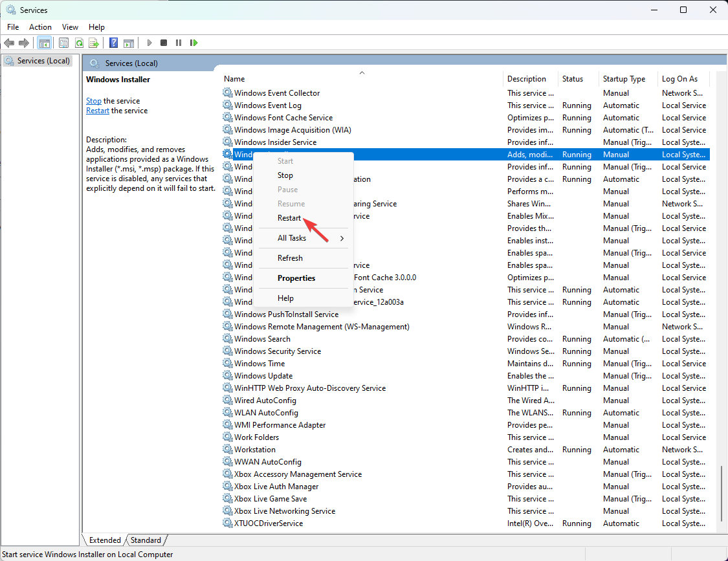Click the Restart Service toolbar icon
This screenshot has height=561, width=728.
(x=193, y=43)
